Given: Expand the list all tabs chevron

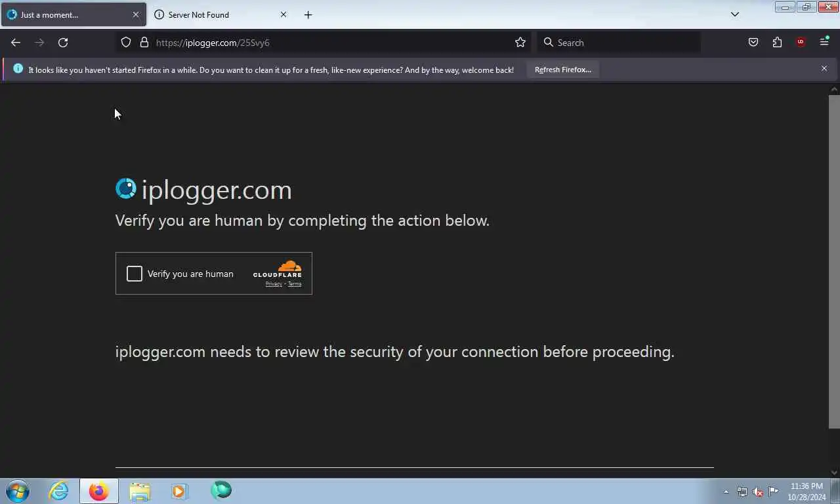Looking at the screenshot, I should (735, 14).
